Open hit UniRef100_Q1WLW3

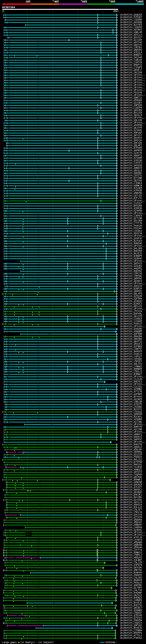tap(131, 15)
